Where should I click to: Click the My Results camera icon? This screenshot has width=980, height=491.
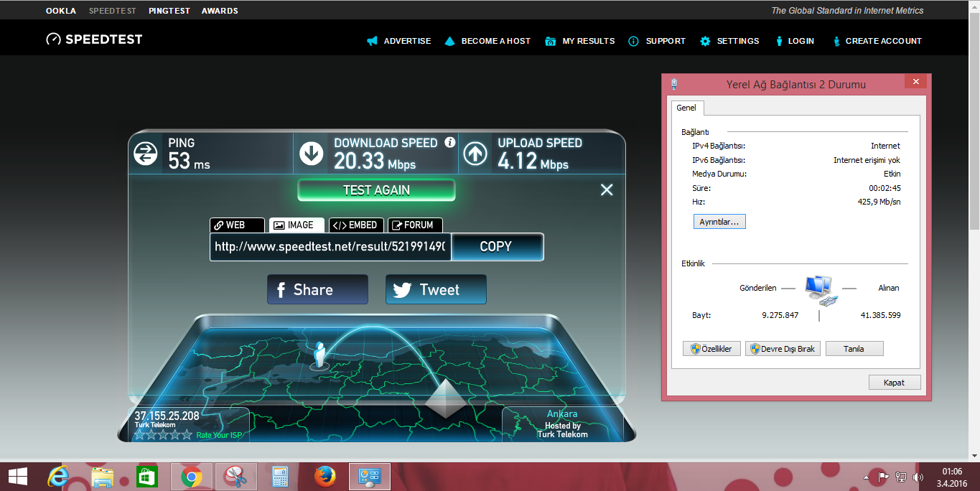551,41
